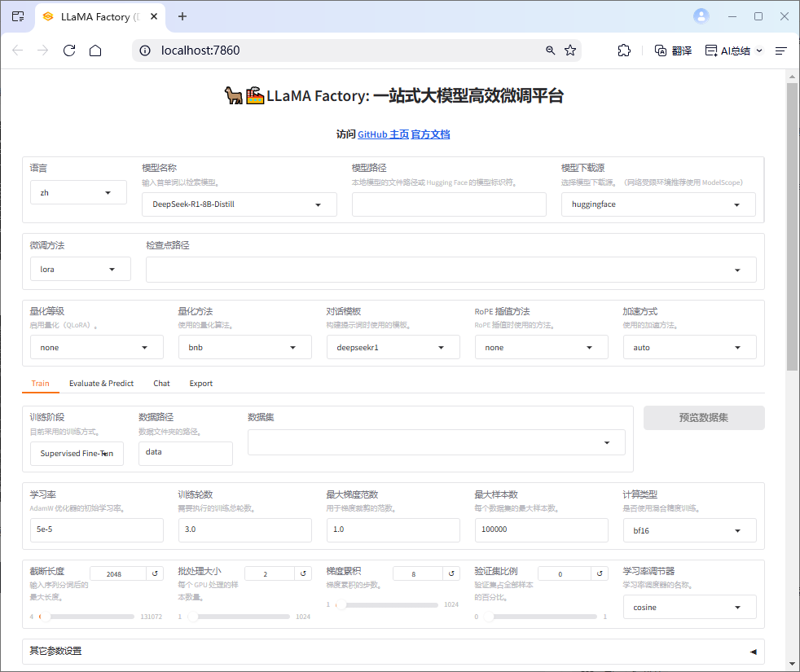Open the 学习率调节器 cosine dropdown
The height and width of the screenshot is (672, 800).
690,607
